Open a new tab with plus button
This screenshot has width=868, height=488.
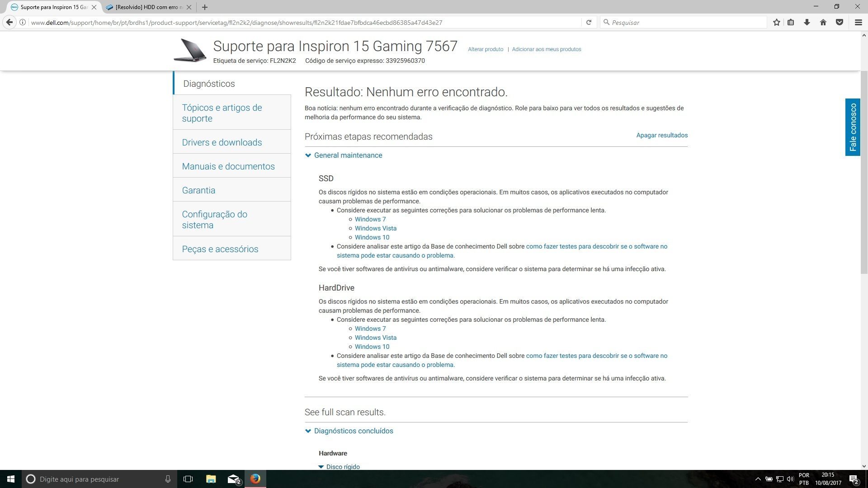click(205, 7)
